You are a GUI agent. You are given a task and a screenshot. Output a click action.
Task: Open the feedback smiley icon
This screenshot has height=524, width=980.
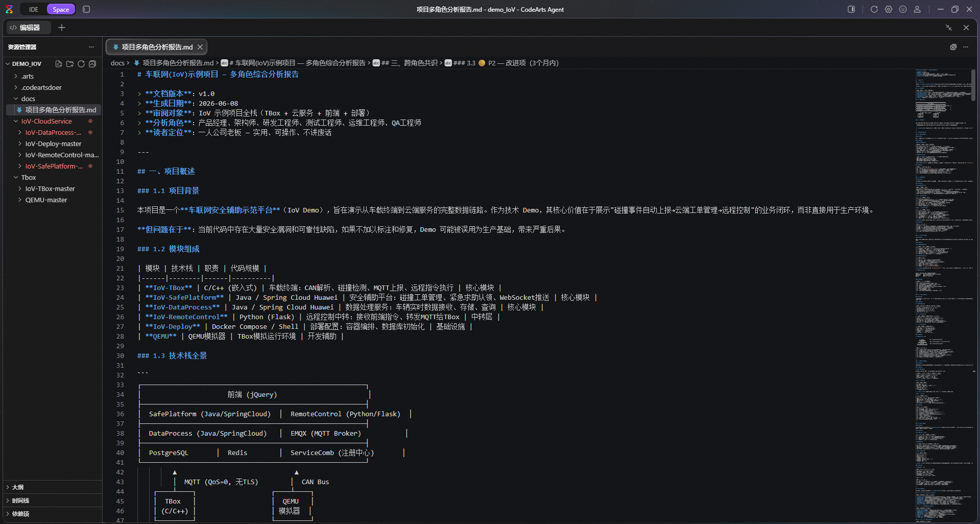[x=903, y=9]
